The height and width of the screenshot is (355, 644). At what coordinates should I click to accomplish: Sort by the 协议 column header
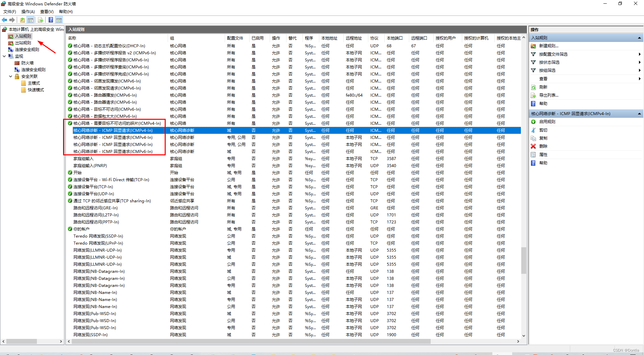376,38
